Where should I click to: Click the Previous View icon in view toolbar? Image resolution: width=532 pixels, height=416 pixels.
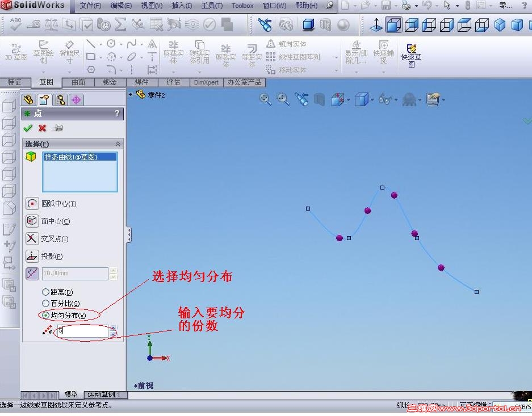(x=301, y=99)
